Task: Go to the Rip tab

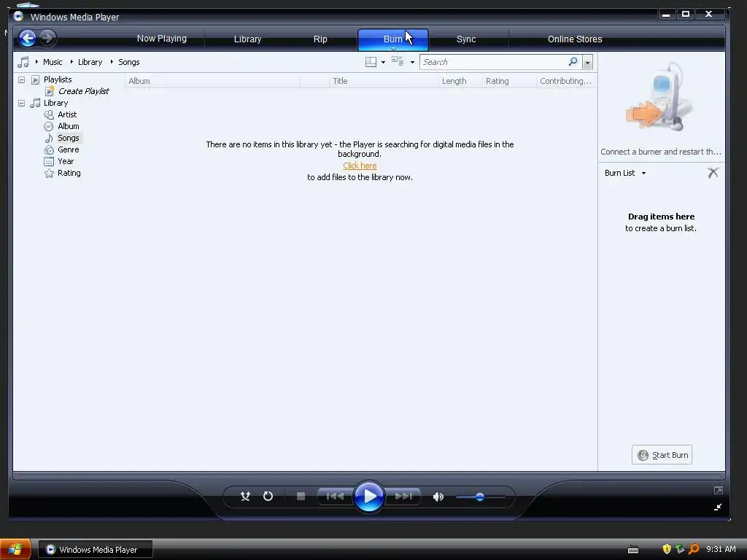Action: (x=320, y=39)
